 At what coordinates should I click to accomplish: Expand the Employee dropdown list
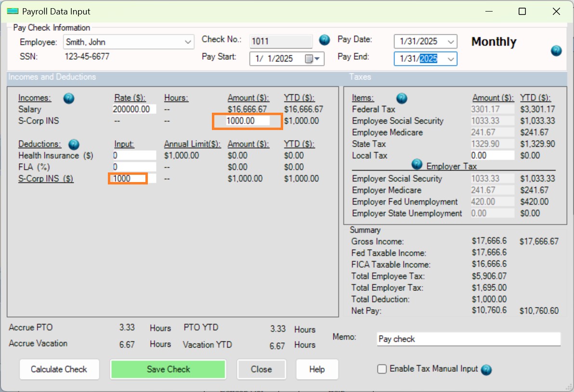coord(188,42)
